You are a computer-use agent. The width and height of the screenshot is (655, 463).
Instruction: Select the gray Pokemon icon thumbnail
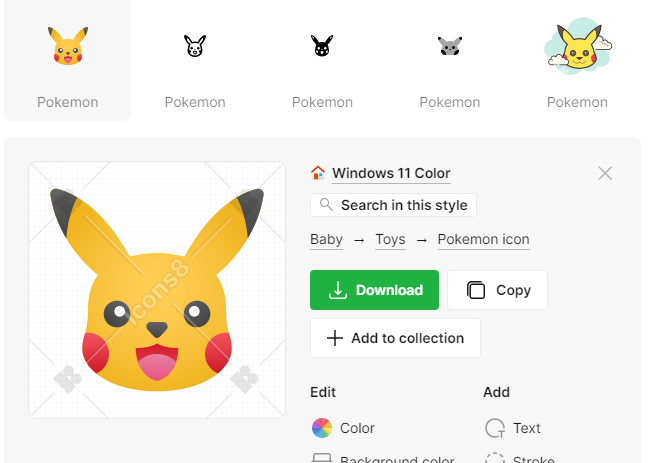(x=450, y=46)
